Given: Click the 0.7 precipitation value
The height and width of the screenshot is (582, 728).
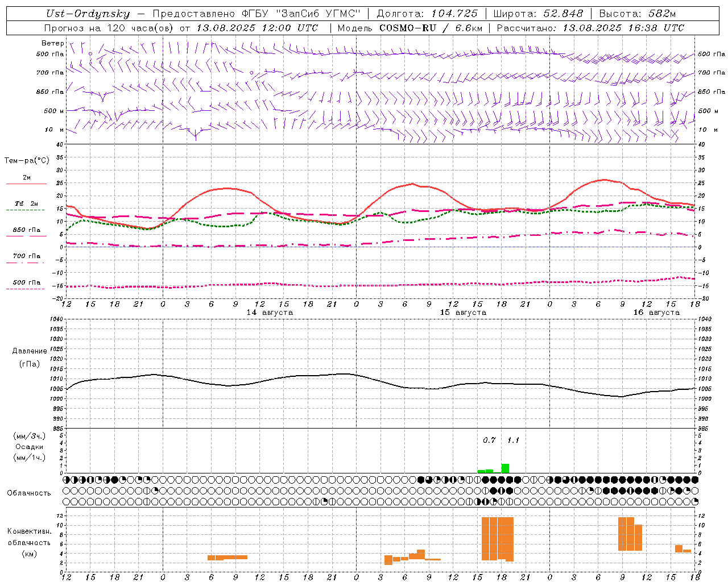Looking at the screenshot, I should 489,440.
